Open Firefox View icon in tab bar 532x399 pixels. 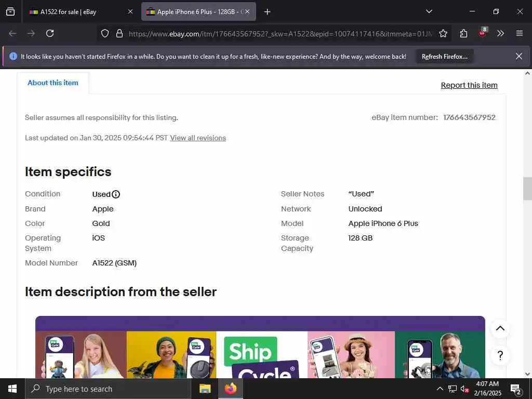point(10,11)
